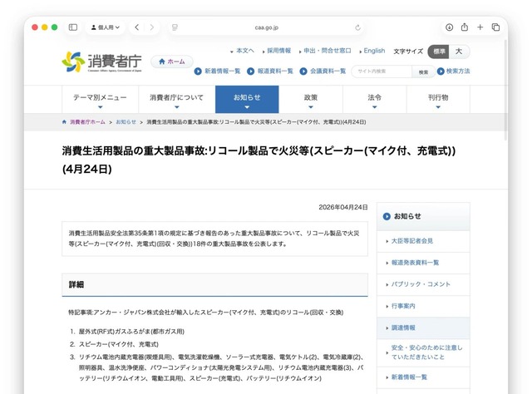Toggle the Safari sidebar icon
Image resolution: width=532 pixels, height=394 pixels.
click(x=73, y=27)
